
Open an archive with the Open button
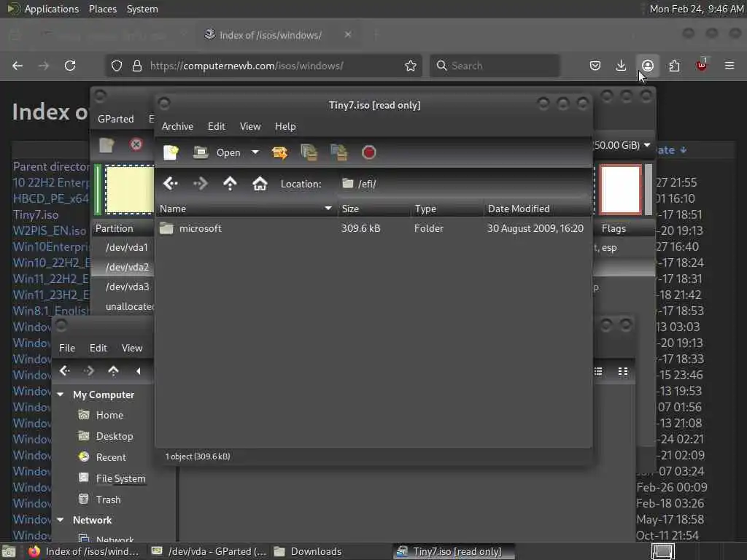pyautogui.click(x=217, y=152)
